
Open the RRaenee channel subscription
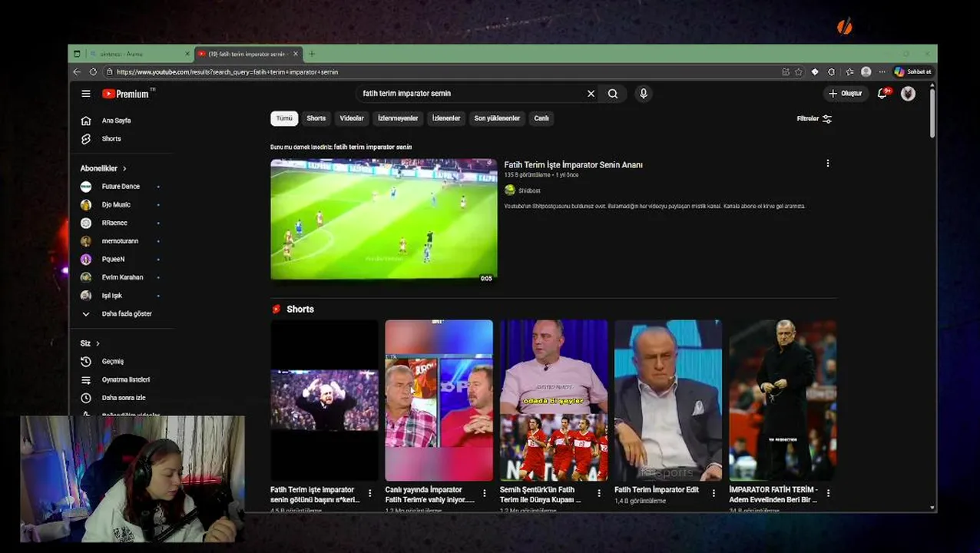[x=114, y=223]
